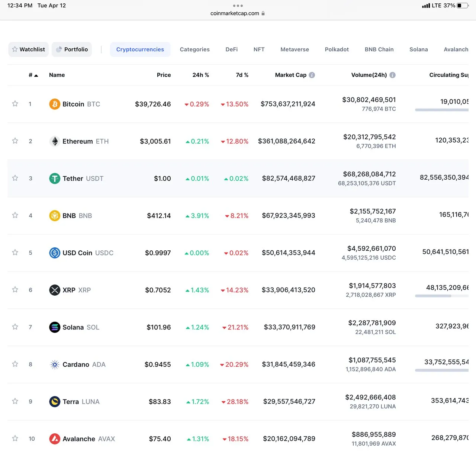Switch to the NFT tab

click(x=259, y=49)
